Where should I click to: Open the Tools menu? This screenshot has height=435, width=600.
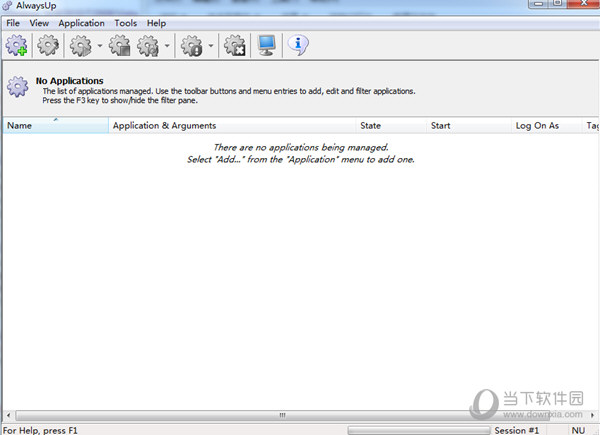(126, 23)
